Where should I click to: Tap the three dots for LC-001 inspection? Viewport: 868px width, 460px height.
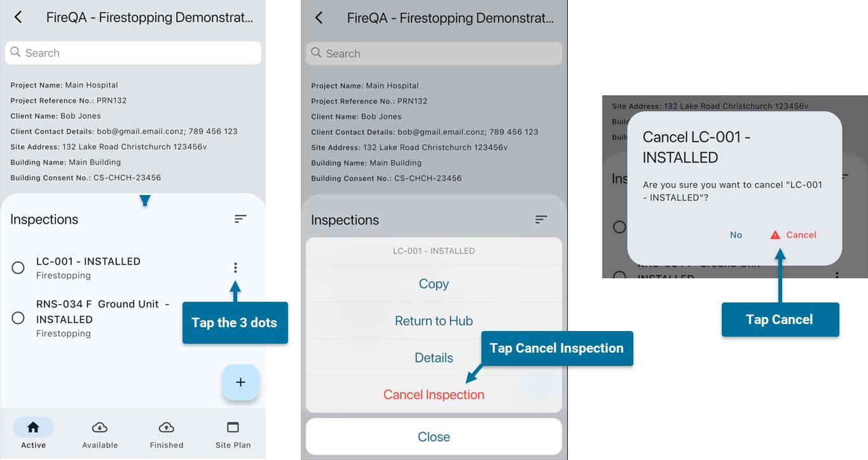(235, 267)
